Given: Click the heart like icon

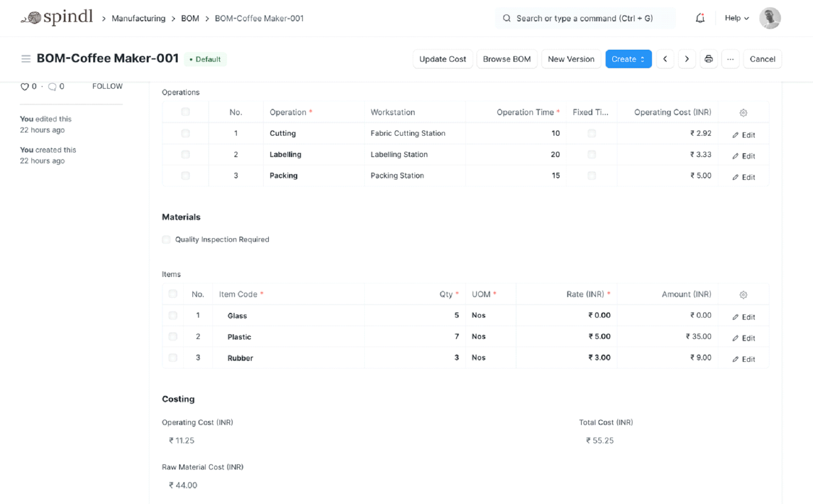Looking at the screenshot, I should (24, 87).
